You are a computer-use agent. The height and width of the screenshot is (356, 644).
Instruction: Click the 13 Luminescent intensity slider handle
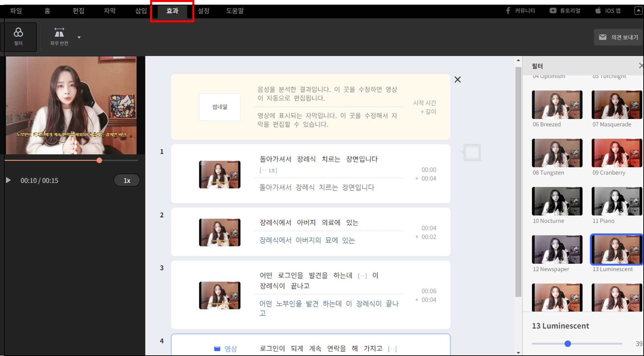(x=568, y=344)
